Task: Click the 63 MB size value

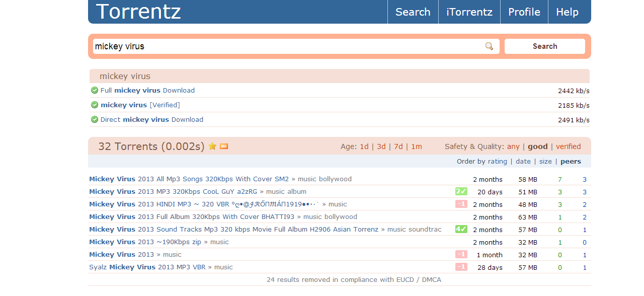Action: tap(528, 217)
